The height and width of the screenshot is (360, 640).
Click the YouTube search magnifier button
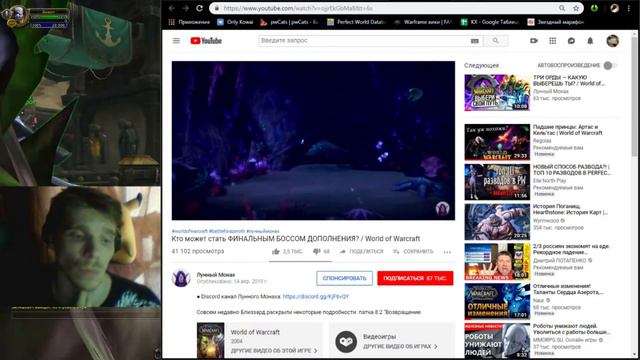(496, 41)
